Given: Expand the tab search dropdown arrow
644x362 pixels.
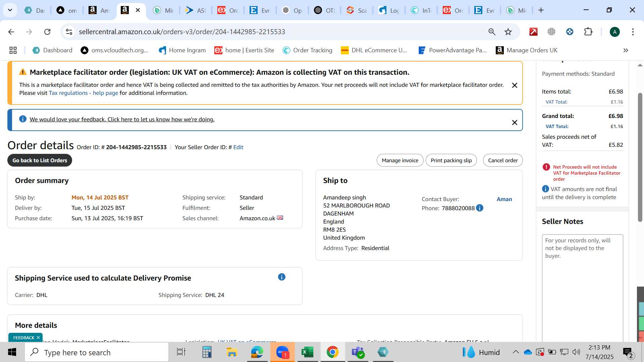Looking at the screenshot, I should [10, 10].
